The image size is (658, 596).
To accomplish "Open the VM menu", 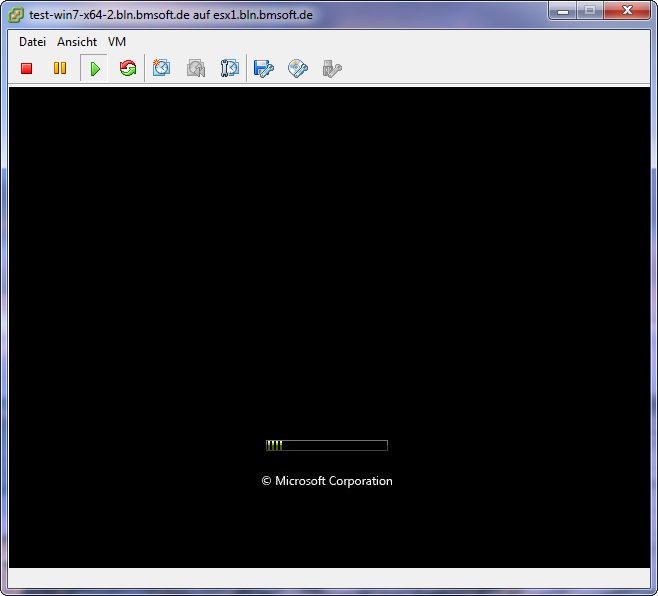I will tap(117, 42).
